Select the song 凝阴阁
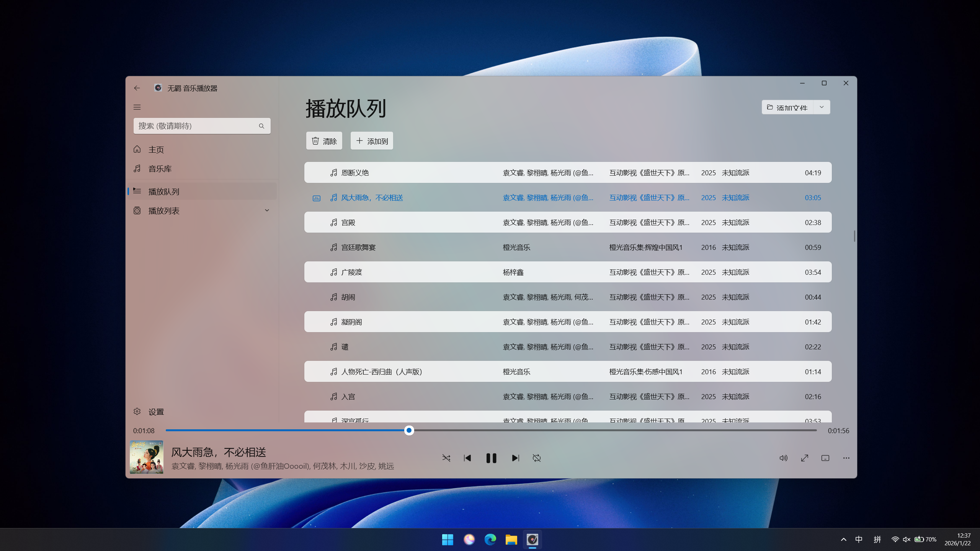The width and height of the screenshot is (980, 551). (x=568, y=322)
